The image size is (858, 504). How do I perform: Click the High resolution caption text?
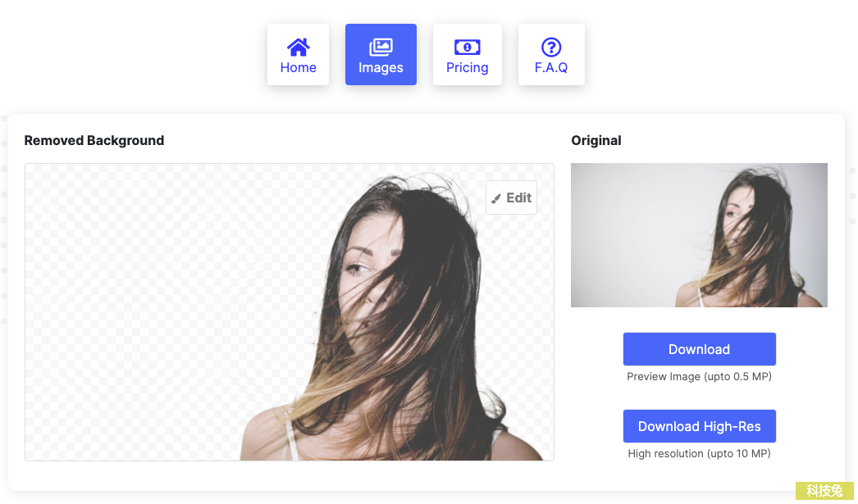coord(699,453)
